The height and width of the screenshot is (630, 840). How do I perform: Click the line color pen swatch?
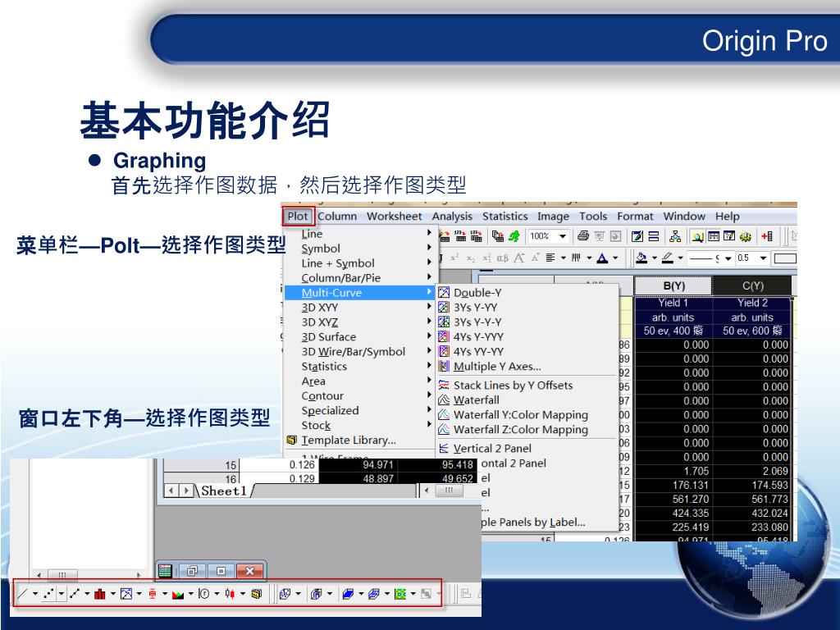[x=668, y=258]
